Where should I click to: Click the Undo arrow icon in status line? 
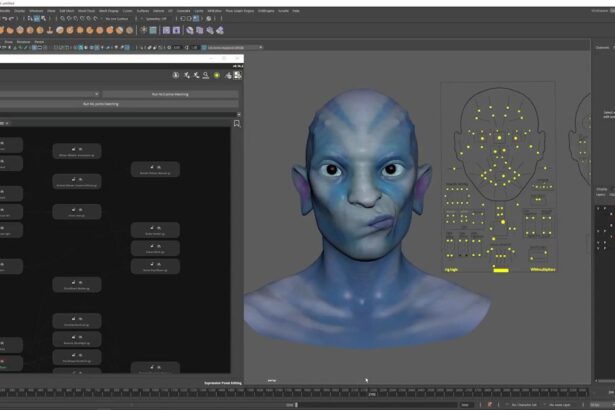click(5, 18)
